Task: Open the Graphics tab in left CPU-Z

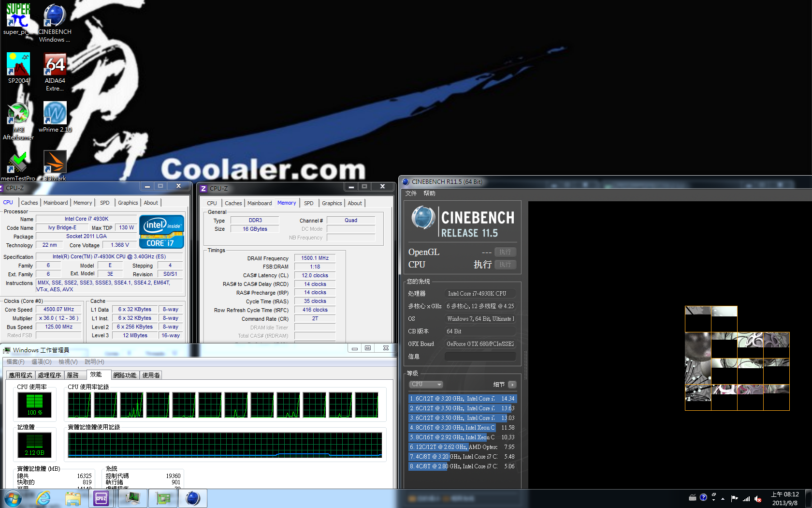Action: (x=128, y=203)
